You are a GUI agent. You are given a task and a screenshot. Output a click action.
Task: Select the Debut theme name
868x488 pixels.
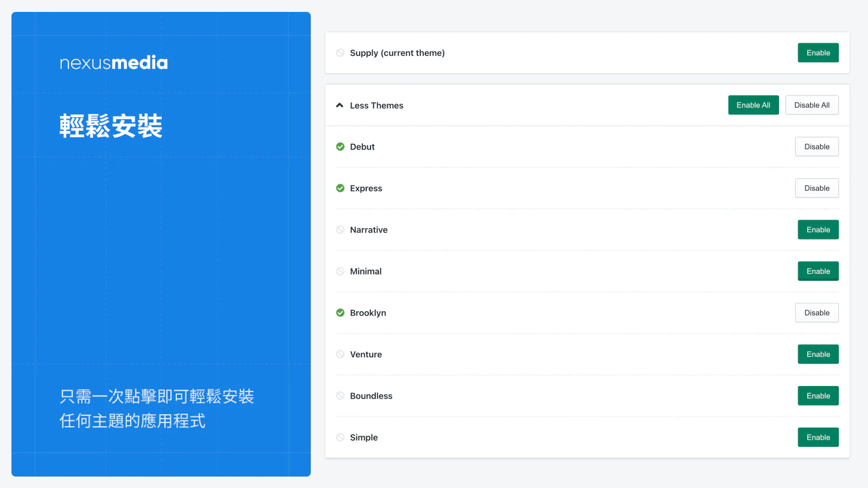point(362,146)
